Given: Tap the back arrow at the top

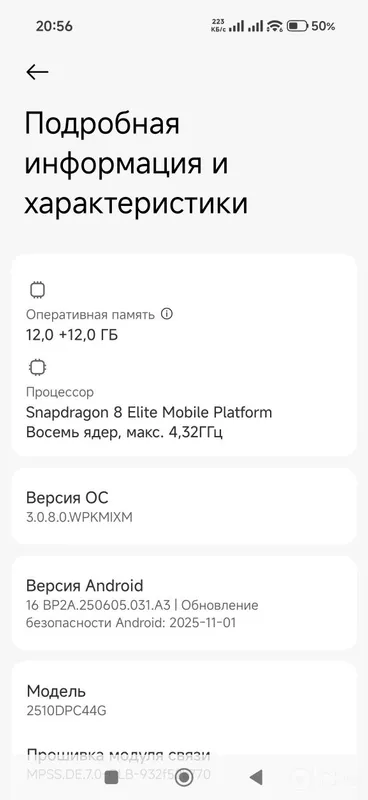Looking at the screenshot, I should 37,72.
